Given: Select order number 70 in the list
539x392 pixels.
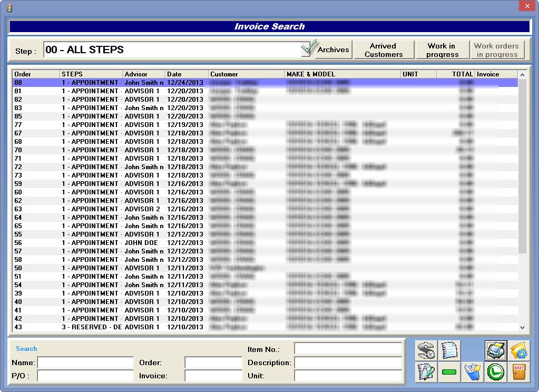Looking at the screenshot, I should click(x=265, y=150).
